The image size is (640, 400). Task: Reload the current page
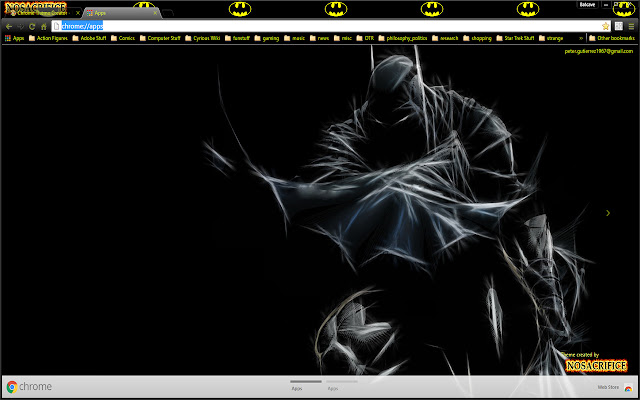point(32,27)
